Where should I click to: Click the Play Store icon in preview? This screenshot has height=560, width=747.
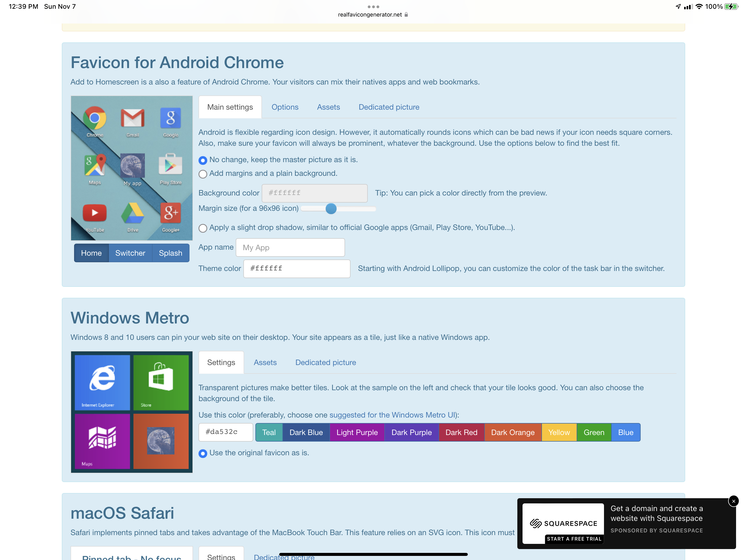point(171,165)
